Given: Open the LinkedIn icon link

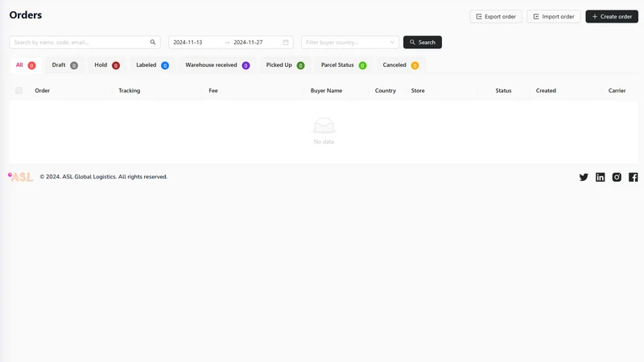Looking at the screenshot, I should (600, 177).
